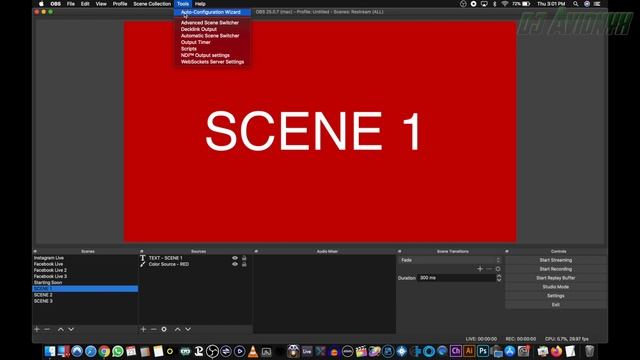This screenshot has height=360, width=640.
Task: Open WebSockets Server Settings
Action: coord(213,62)
